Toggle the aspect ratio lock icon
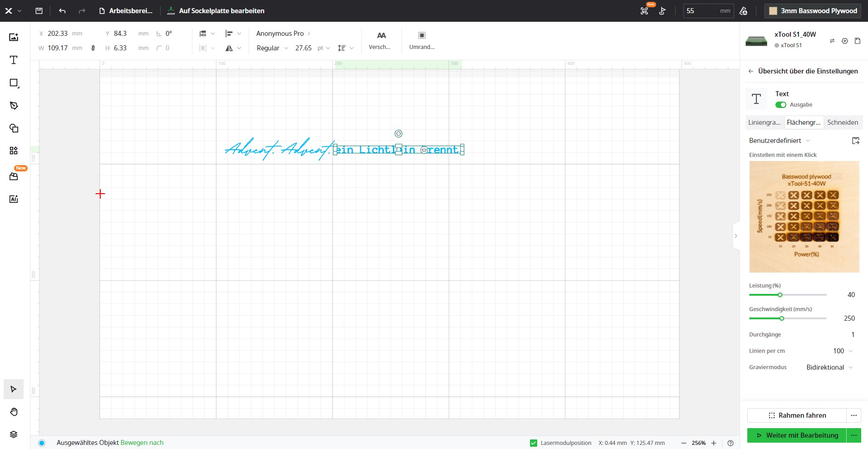This screenshot has width=868, height=449. coord(93,48)
